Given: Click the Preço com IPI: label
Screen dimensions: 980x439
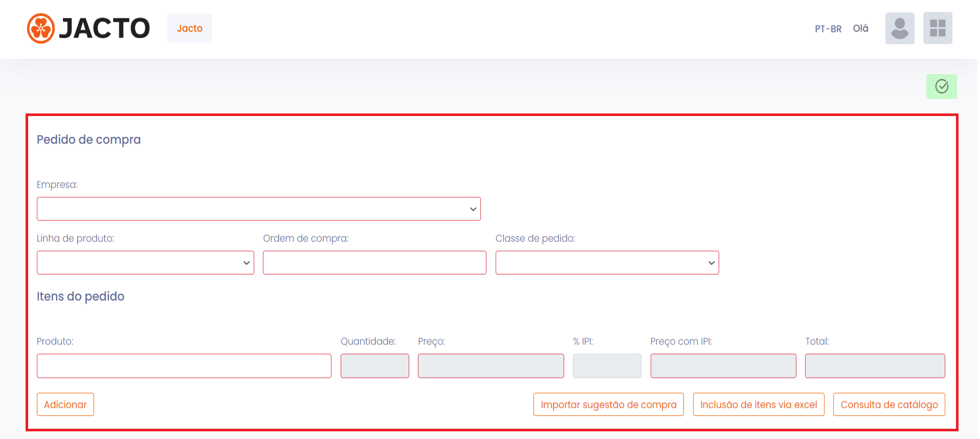Looking at the screenshot, I should pos(681,341).
